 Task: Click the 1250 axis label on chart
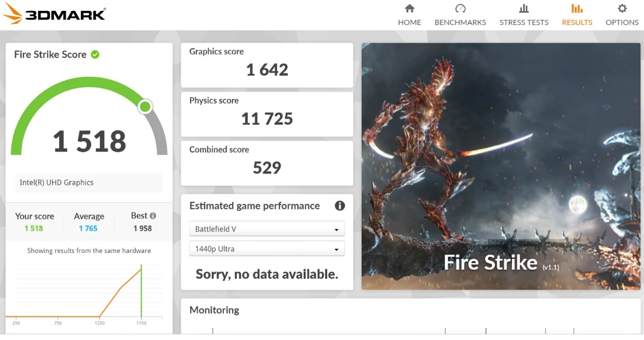pyautogui.click(x=100, y=323)
